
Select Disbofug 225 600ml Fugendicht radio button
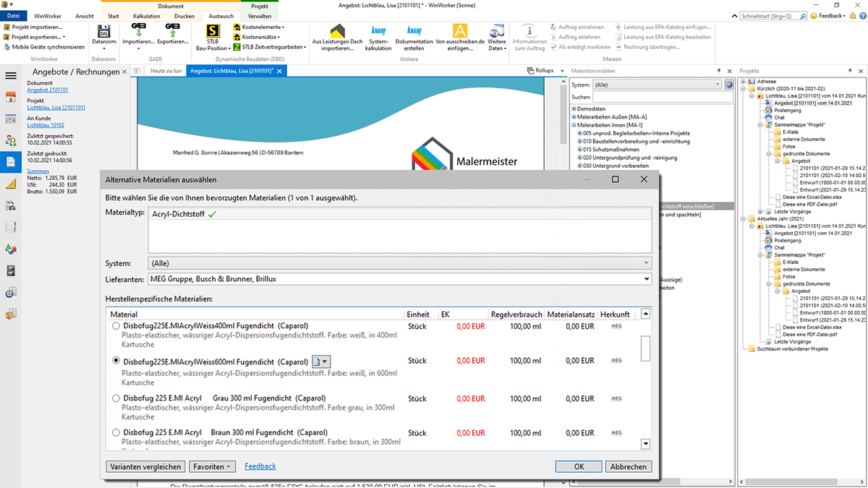(x=116, y=361)
